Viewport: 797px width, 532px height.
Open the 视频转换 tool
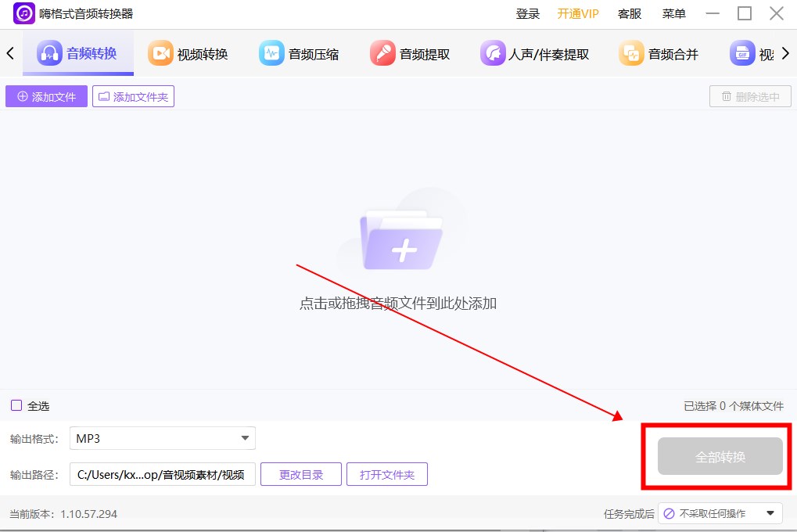click(x=188, y=52)
